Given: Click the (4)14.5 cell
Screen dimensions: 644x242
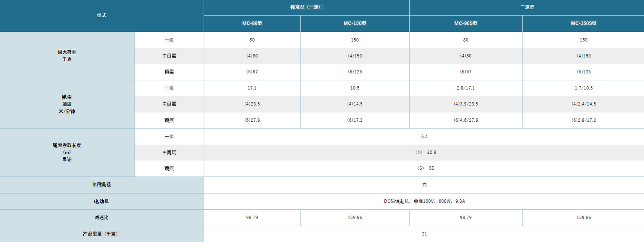Looking at the screenshot, I should pyautogui.click(x=355, y=104).
